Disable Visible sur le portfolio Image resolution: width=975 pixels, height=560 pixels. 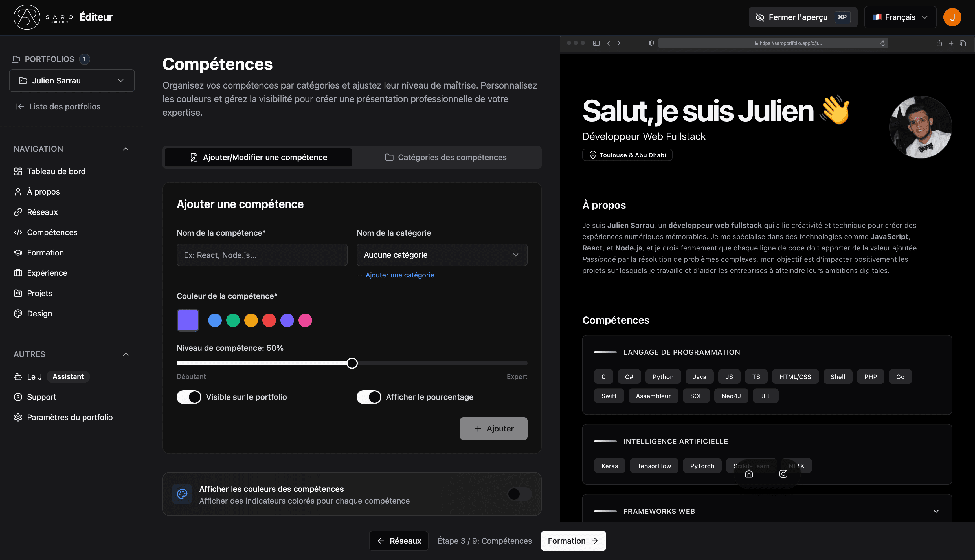pyautogui.click(x=188, y=396)
